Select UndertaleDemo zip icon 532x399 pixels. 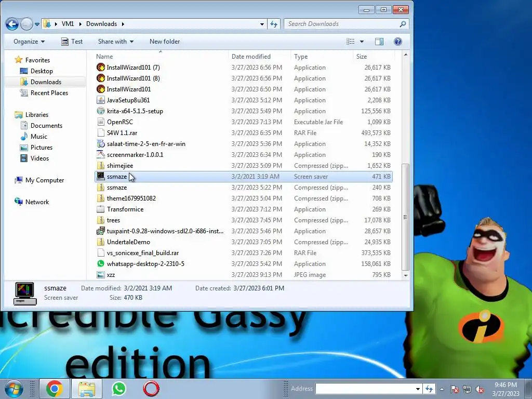[101, 242]
